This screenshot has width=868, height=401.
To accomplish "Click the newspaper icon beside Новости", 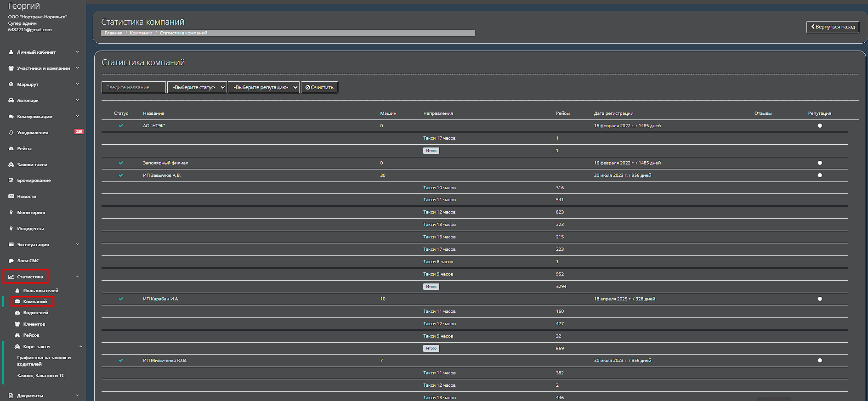I will 11,197.
